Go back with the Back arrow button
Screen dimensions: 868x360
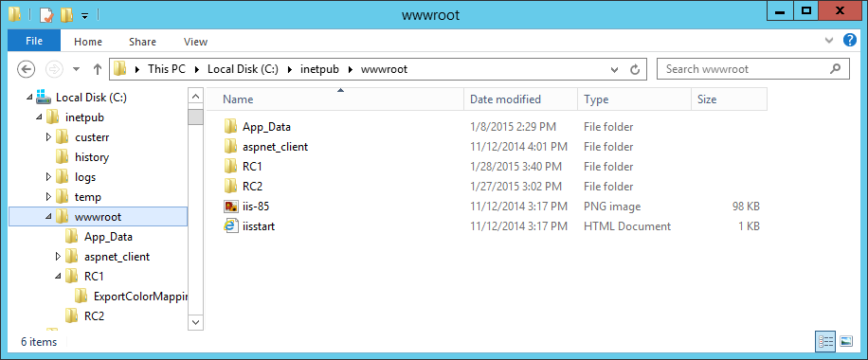pyautogui.click(x=26, y=69)
